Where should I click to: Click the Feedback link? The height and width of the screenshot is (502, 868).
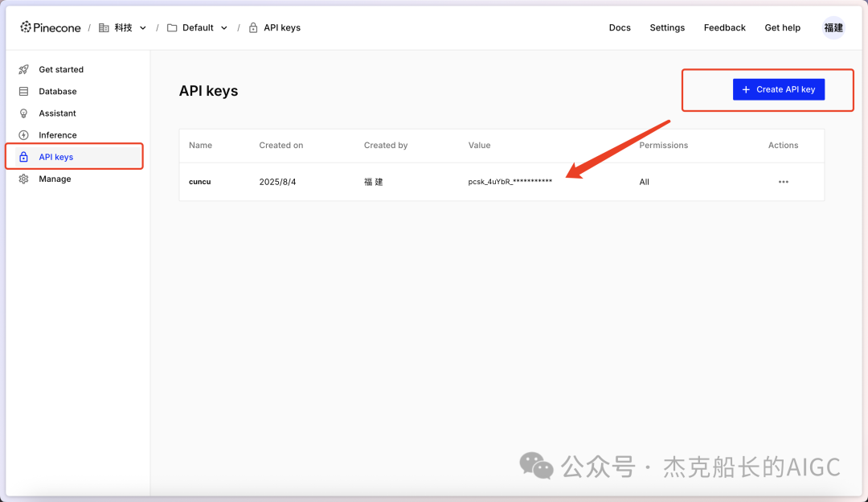point(725,27)
